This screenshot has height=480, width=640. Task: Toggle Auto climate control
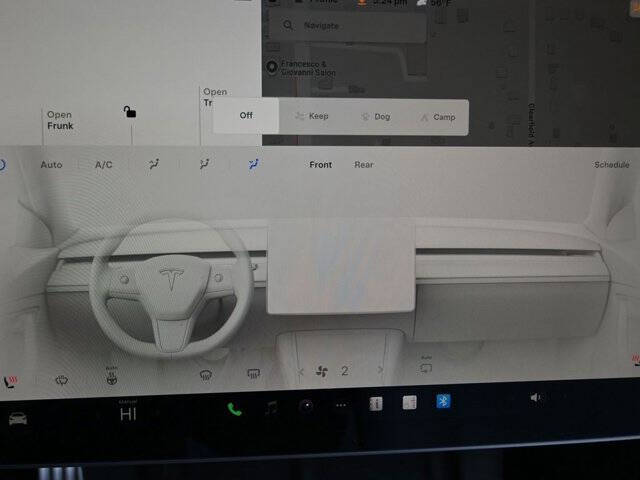click(x=51, y=165)
